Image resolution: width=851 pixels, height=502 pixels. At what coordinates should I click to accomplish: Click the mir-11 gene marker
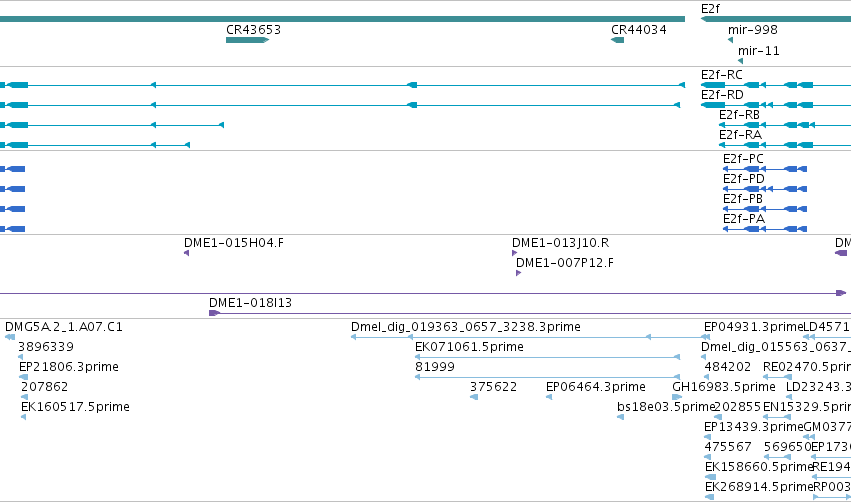[x=740, y=61]
